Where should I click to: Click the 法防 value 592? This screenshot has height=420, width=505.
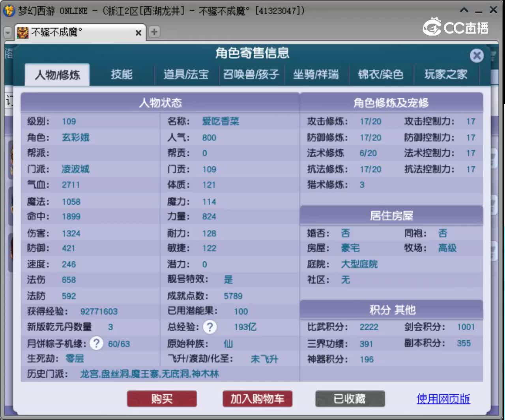coord(69,296)
